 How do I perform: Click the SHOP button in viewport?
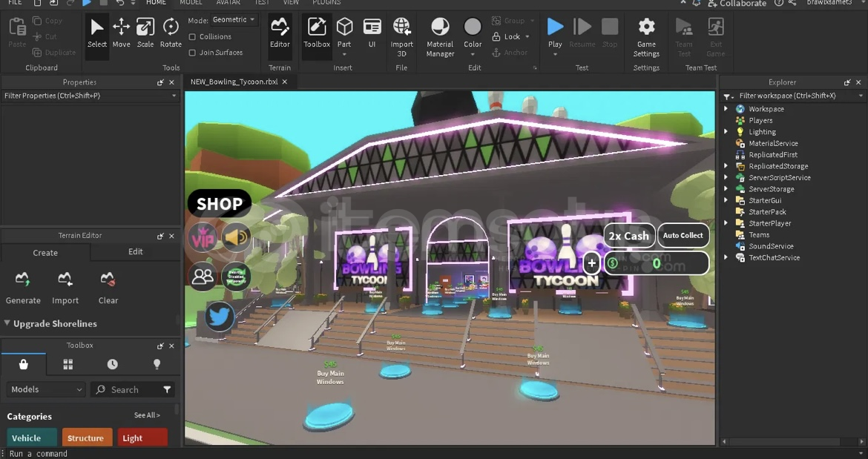(220, 204)
